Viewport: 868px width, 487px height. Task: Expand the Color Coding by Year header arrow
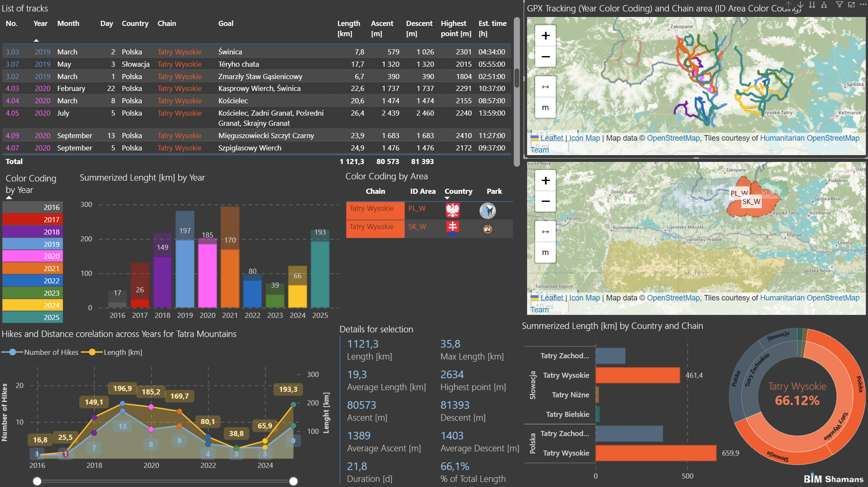tap(9, 197)
